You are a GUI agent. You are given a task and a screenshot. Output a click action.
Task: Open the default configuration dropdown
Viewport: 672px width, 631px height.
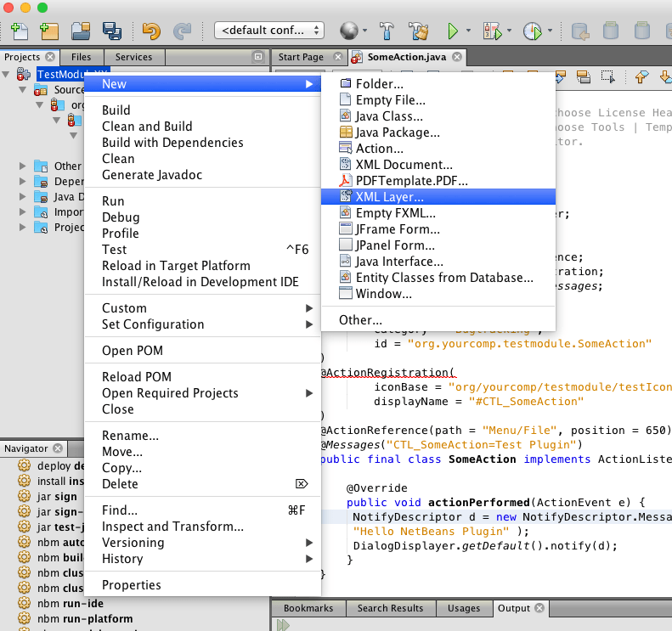268,31
